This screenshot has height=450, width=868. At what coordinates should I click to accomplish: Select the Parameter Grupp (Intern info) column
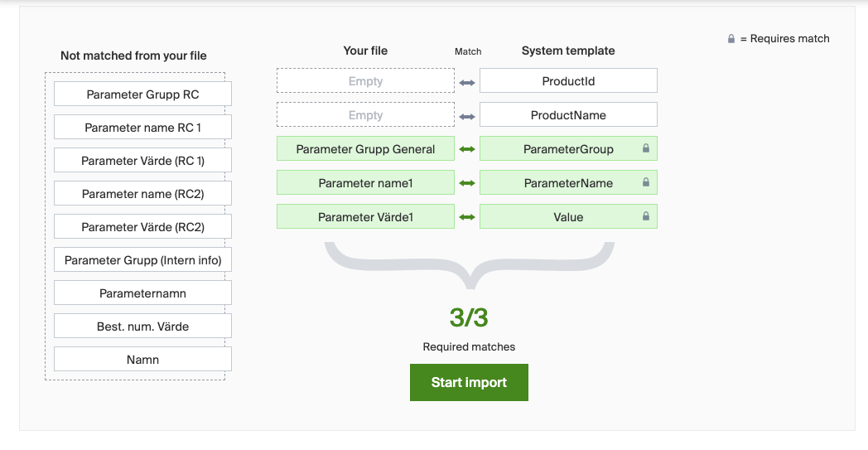[x=142, y=260]
